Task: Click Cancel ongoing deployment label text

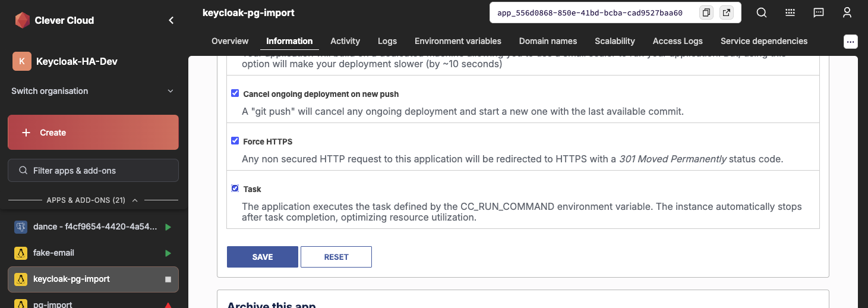Action: pyautogui.click(x=321, y=94)
